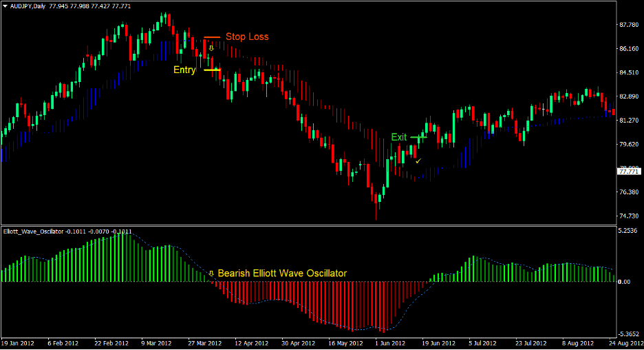Click the '23 Jul 2012' date label
This screenshot has width=644, height=350.
coord(531,343)
